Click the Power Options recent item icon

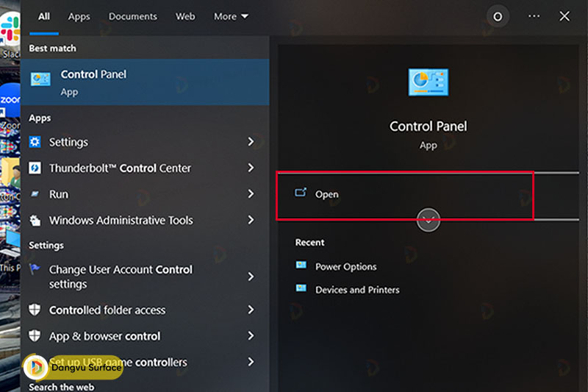[x=301, y=266]
